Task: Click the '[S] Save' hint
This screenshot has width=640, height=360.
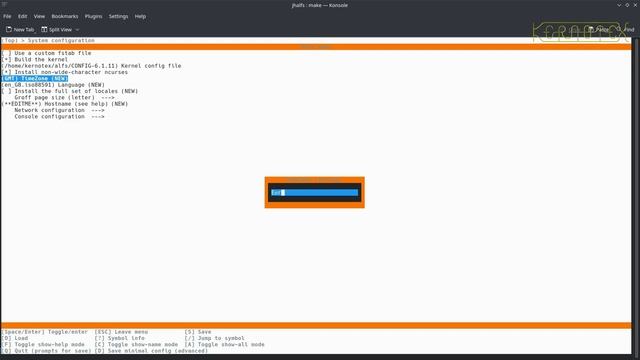Action: tap(198, 332)
